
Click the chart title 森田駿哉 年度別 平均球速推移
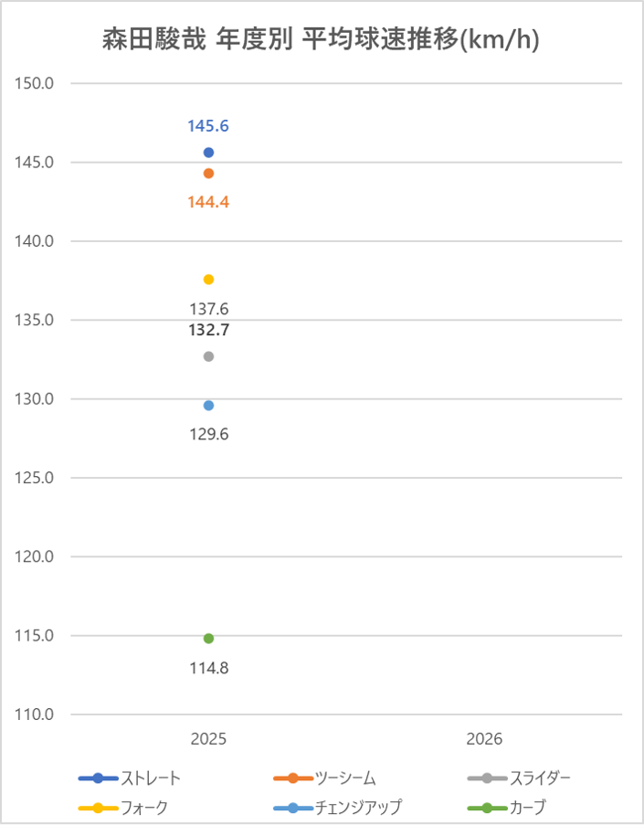pyautogui.click(x=322, y=42)
